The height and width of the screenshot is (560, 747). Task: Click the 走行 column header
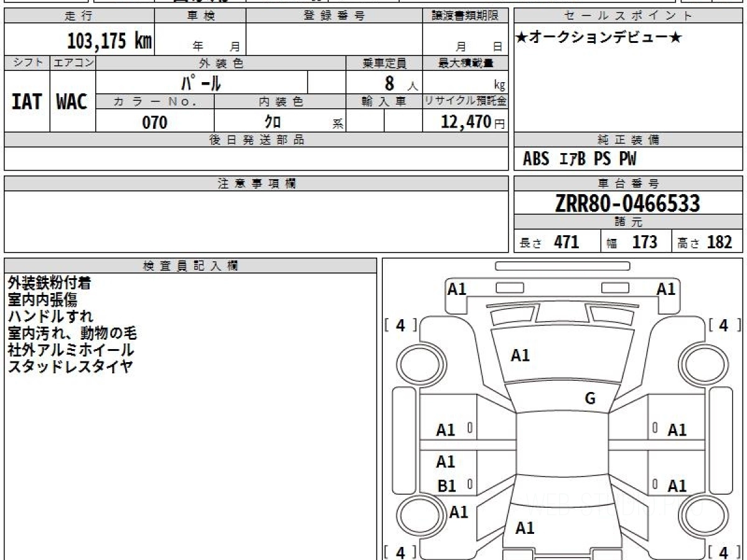point(79,16)
